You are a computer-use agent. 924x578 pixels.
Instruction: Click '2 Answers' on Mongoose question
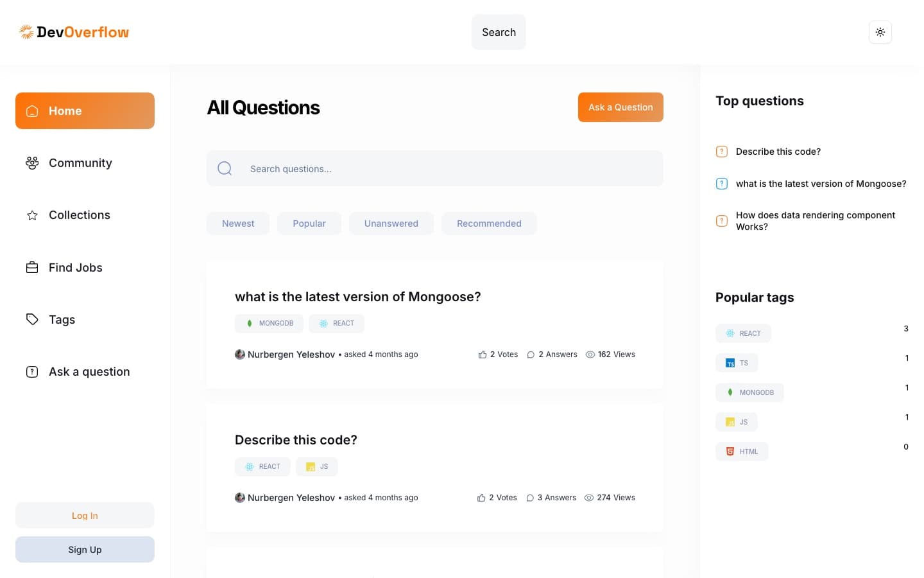tap(558, 355)
